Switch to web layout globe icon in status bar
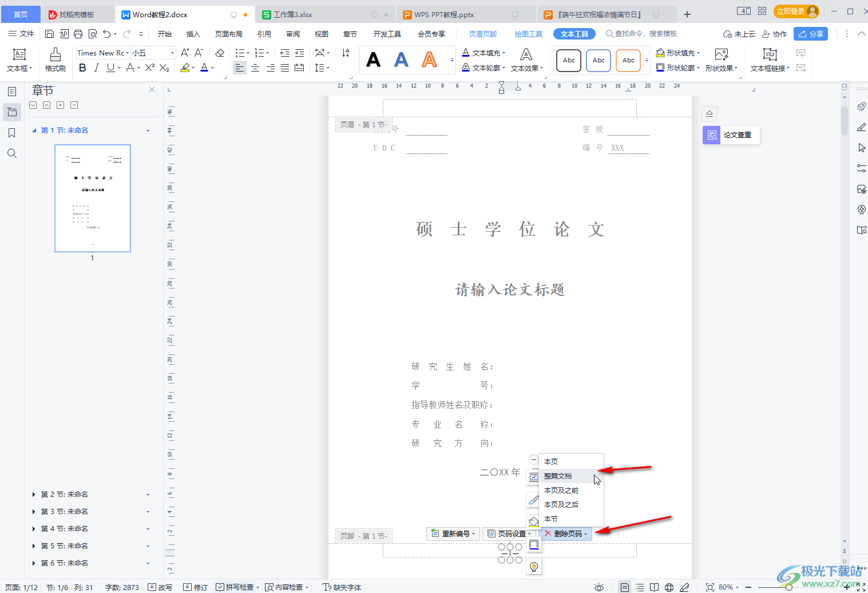The image size is (868, 593). (x=669, y=587)
